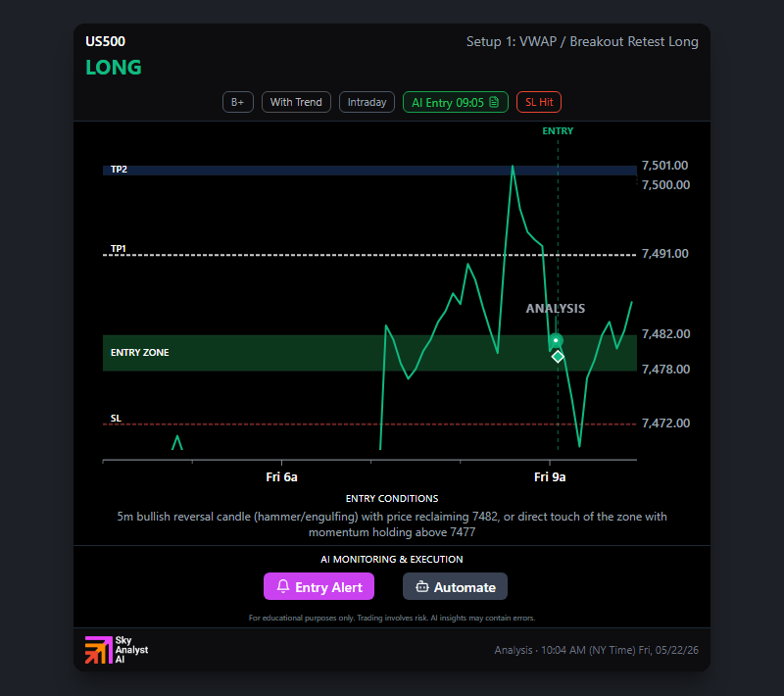
Task: Click the With Trend badge
Action: (x=296, y=102)
